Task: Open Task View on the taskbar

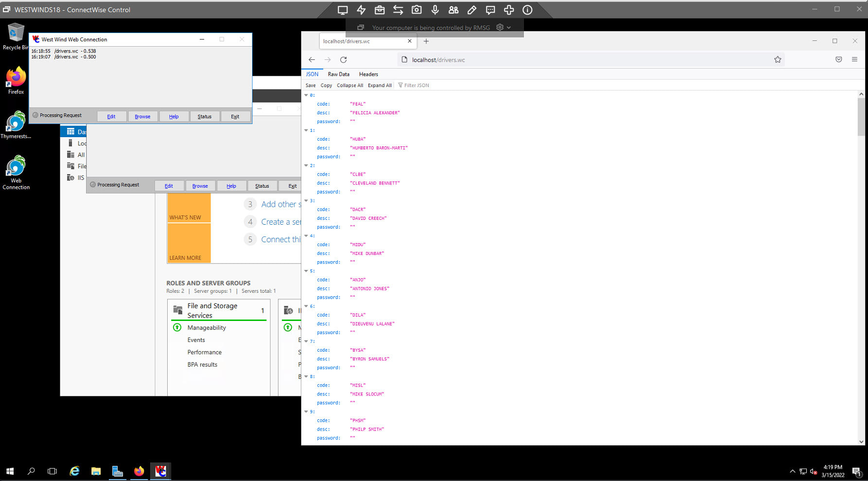Action: [52, 471]
